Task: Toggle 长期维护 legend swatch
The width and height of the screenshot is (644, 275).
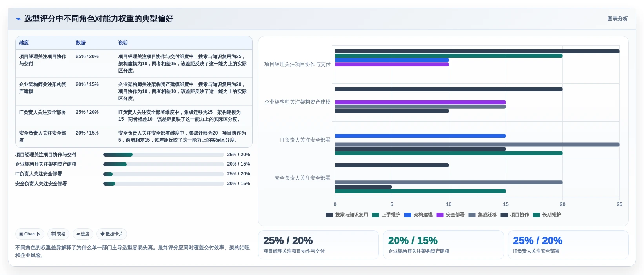Action: (536, 215)
